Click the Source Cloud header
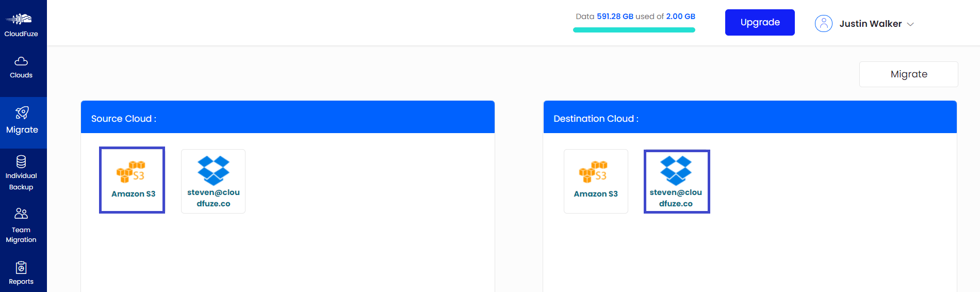Screen dimensions: 980x292 pos(288,117)
